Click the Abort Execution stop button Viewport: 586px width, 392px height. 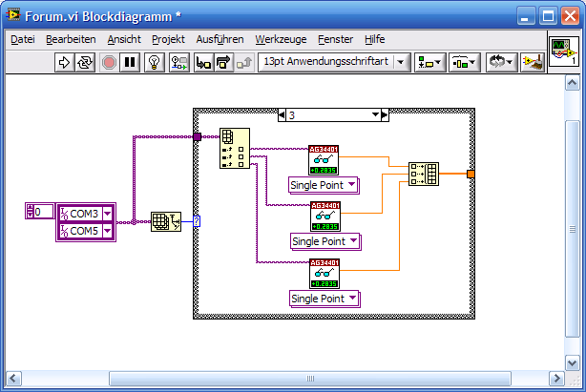pyautogui.click(x=109, y=62)
